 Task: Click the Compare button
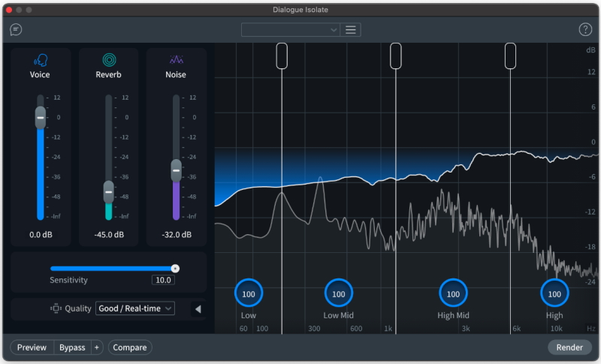[x=130, y=347]
